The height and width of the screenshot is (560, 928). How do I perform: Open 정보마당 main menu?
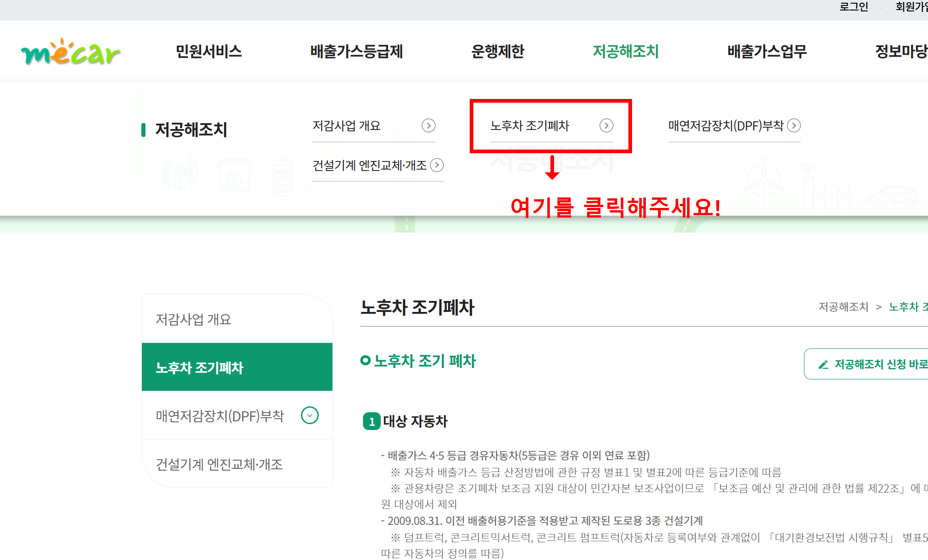point(901,52)
